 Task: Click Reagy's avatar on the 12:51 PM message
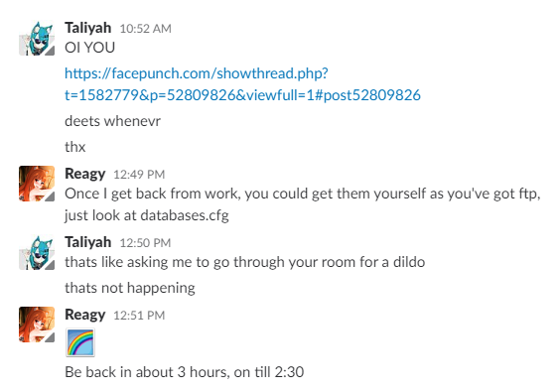[37, 325]
